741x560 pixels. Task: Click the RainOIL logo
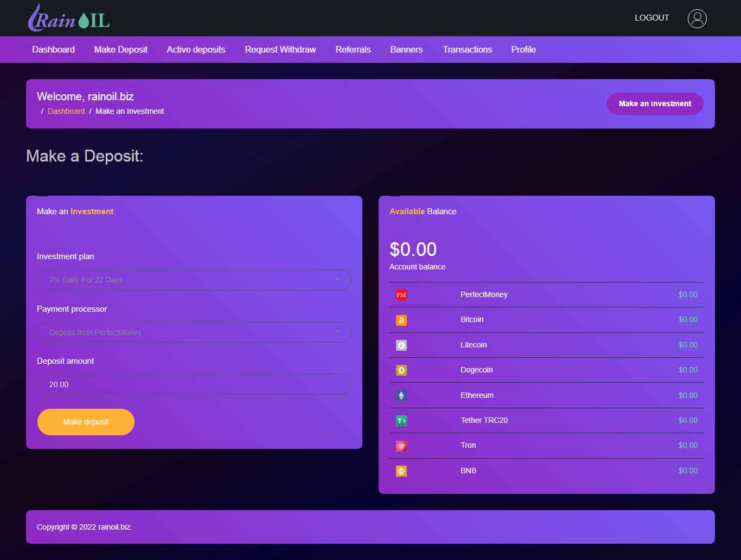(69, 17)
